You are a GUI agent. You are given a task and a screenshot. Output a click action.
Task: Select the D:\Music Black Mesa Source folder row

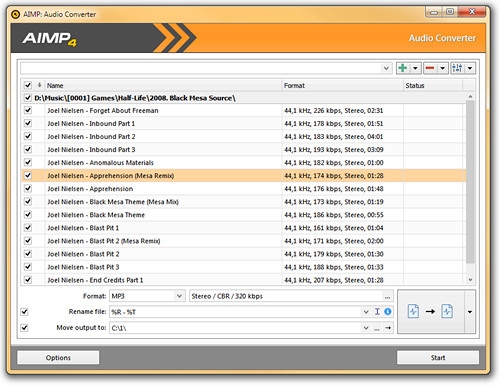243,98
